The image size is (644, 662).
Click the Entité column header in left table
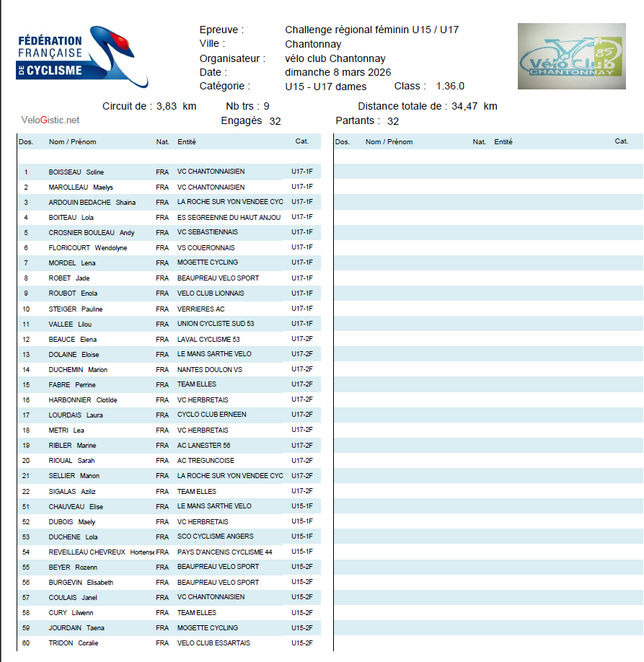pos(187,142)
